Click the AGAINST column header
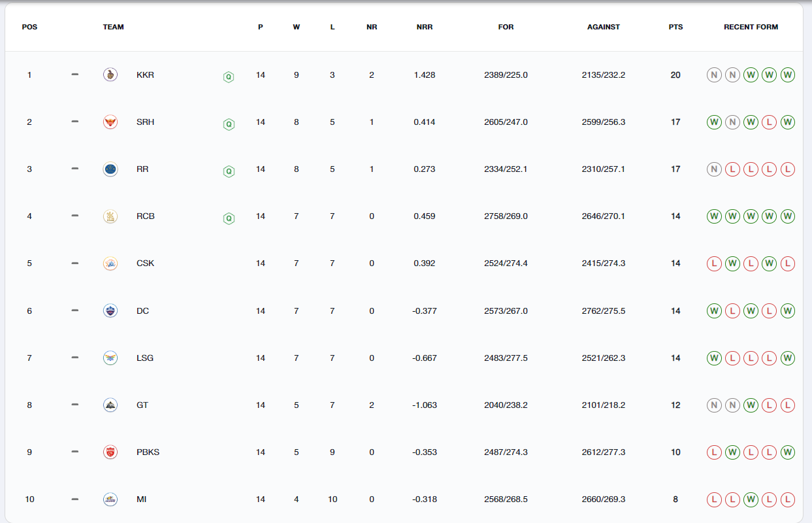 click(604, 27)
